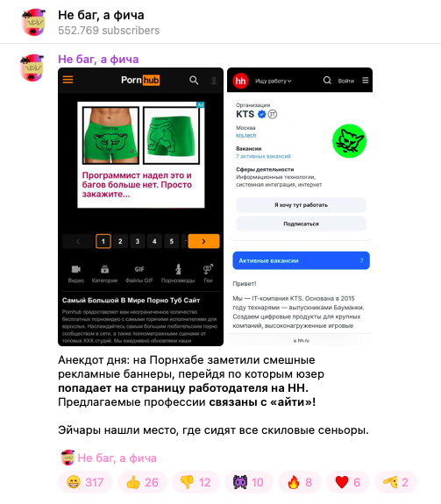Click the magnifier search icon in Pornhub header

[194, 80]
